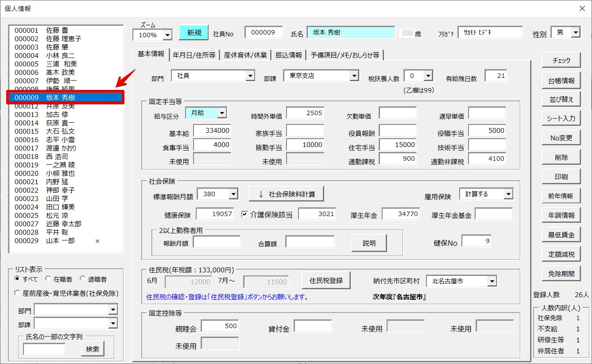Open 台帳情報 from right panel

[561, 81]
